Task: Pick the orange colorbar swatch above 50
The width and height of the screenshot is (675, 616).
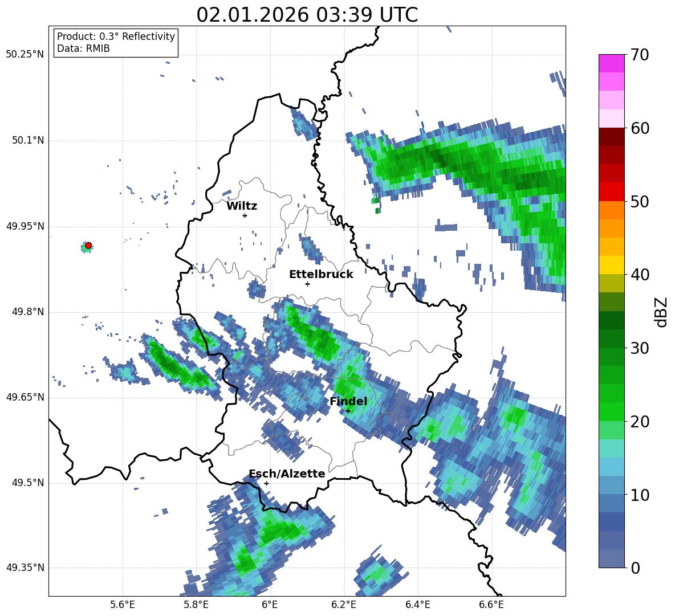Action: coord(611,210)
